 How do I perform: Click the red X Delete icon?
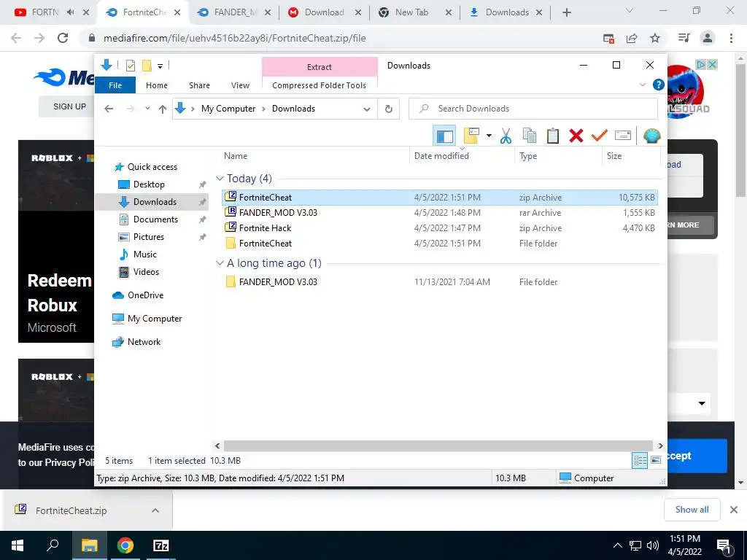tap(576, 136)
